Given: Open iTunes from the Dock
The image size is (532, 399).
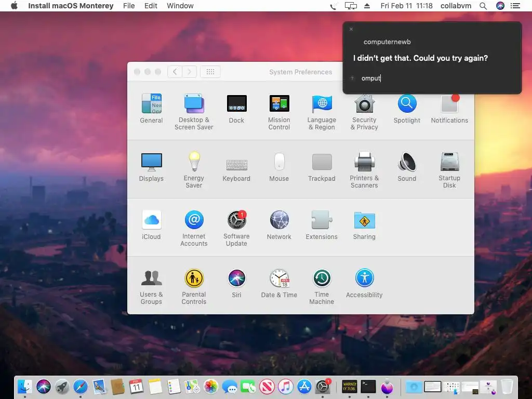Looking at the screenshot, I should (x=286, y=387).
